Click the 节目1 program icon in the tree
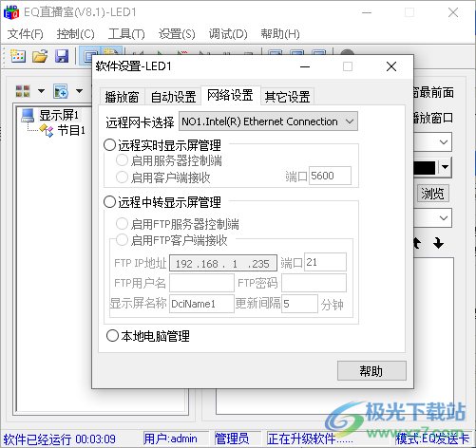Screen dimensions: 476x448 point(47,130)
